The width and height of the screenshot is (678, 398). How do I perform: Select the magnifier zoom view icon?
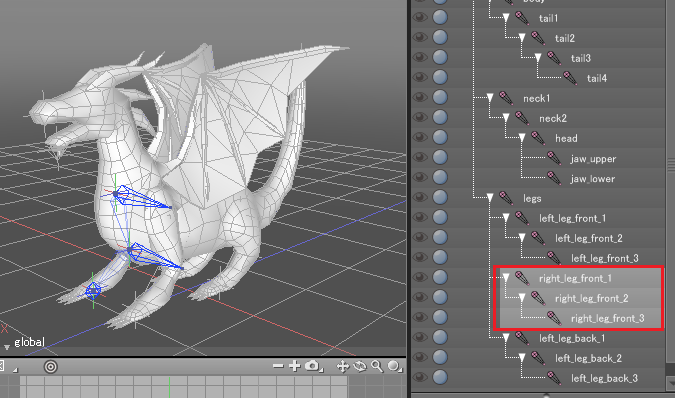coord(377,367)
